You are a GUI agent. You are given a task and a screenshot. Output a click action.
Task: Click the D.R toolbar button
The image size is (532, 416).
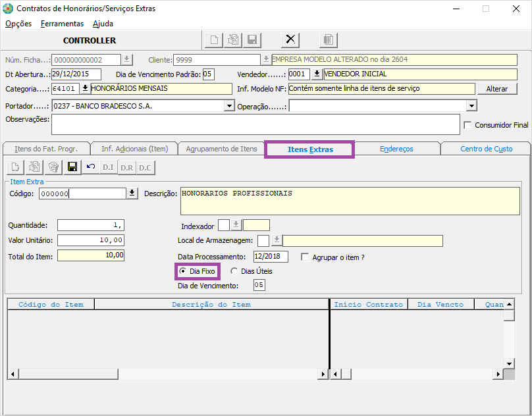pyautogui.click(x=127, y=167)
